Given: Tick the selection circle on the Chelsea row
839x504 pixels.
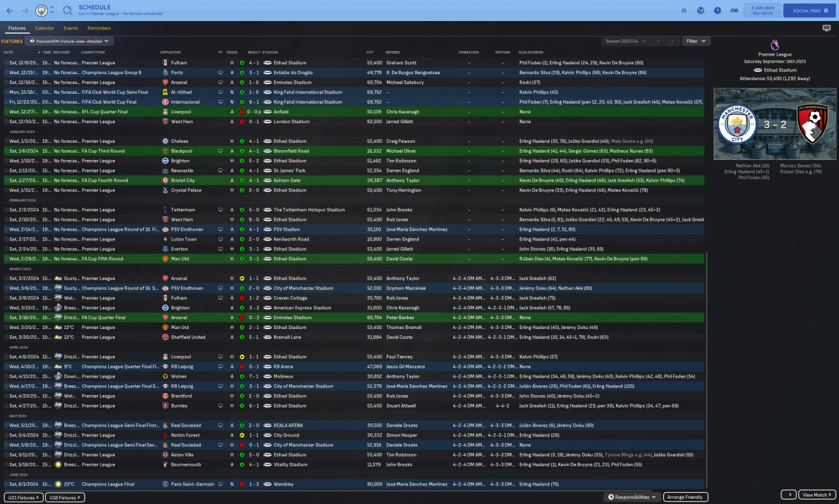Looking at the screenshot, I should coord(6,141).
